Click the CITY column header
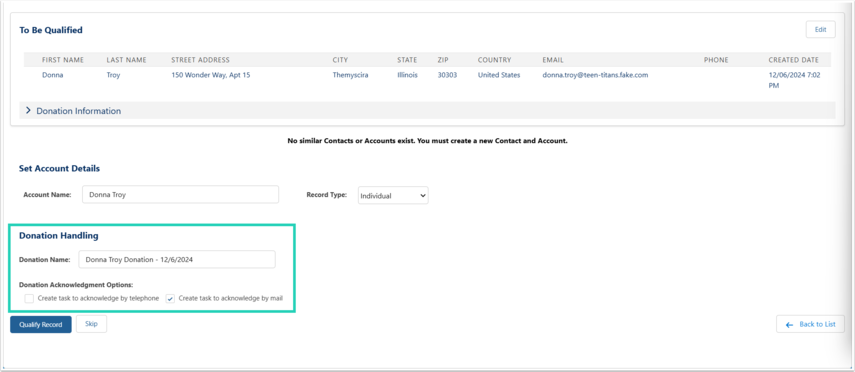 340,60
